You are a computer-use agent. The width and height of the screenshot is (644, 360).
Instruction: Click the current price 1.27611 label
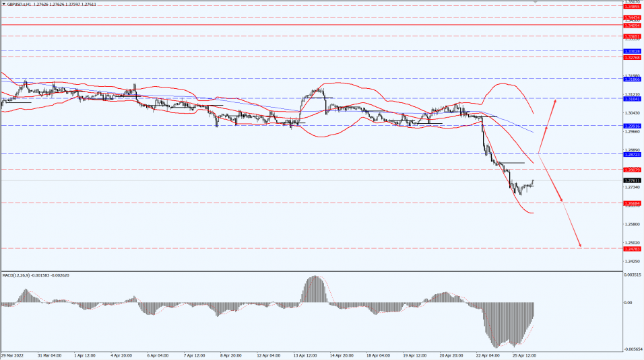click(632, 180)
